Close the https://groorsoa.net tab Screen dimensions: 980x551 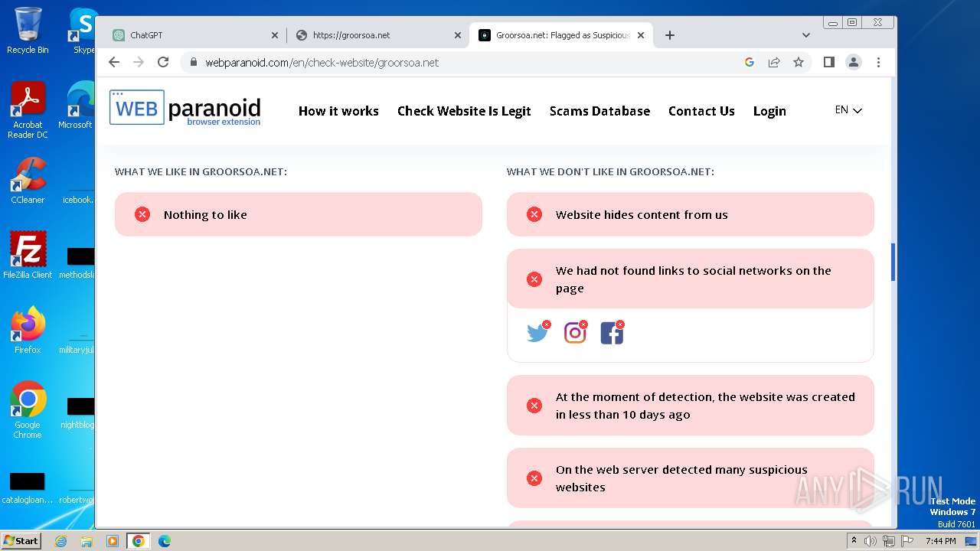pos(458,35)
